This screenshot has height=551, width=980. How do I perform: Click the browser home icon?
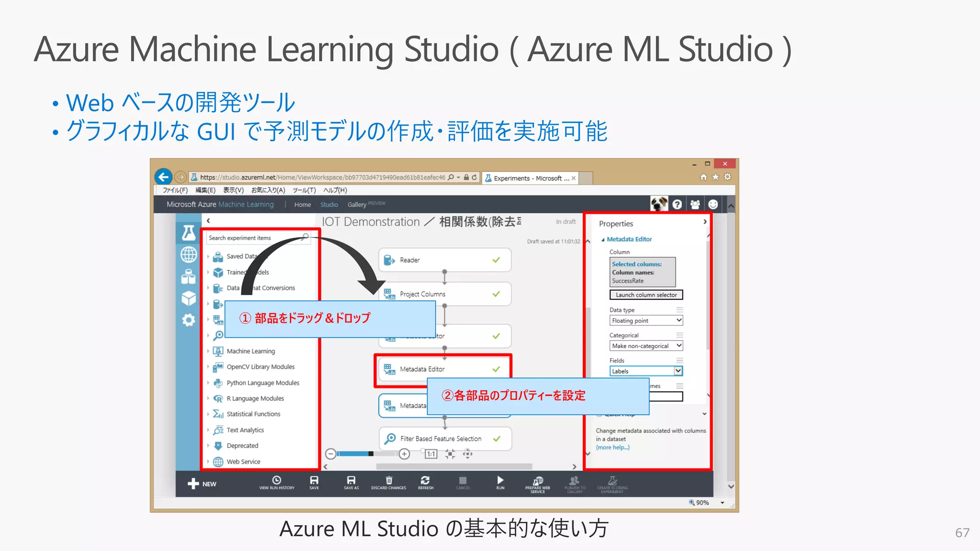pos(703,177)
